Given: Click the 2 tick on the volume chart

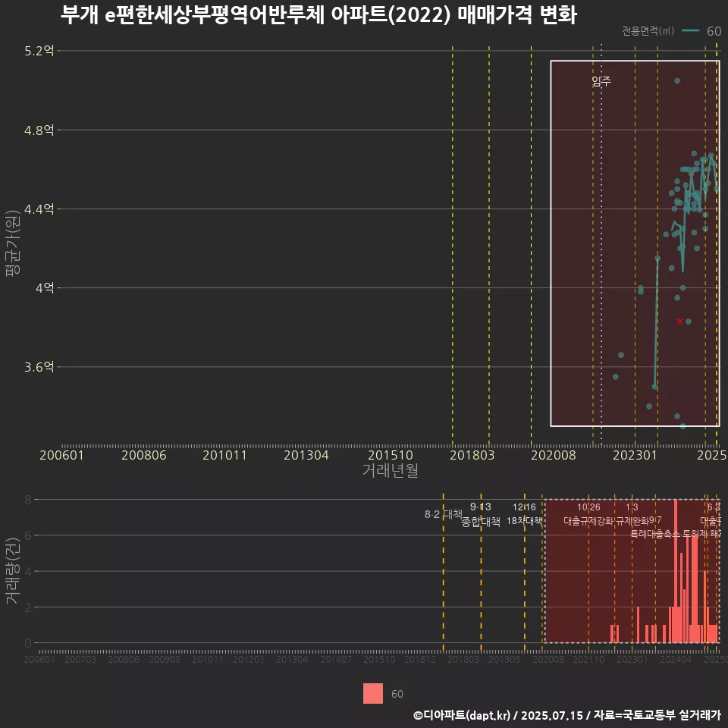Looking at the screenshot, I should [28, 607].
